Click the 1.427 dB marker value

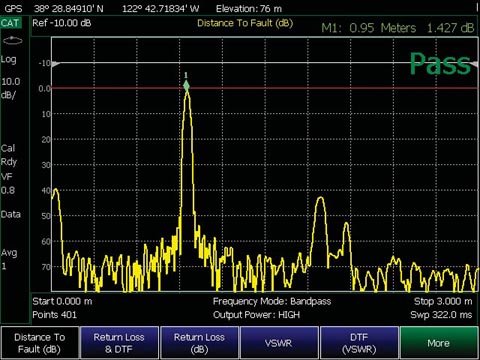(450, 28)
